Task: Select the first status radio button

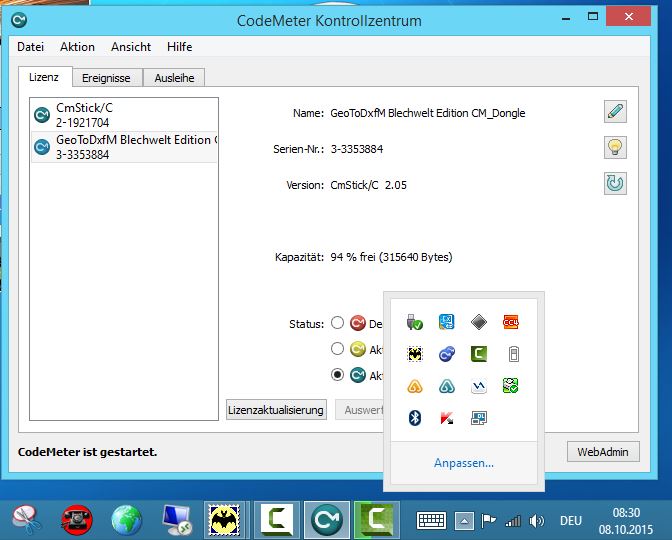Action: (x=338, y=323)
